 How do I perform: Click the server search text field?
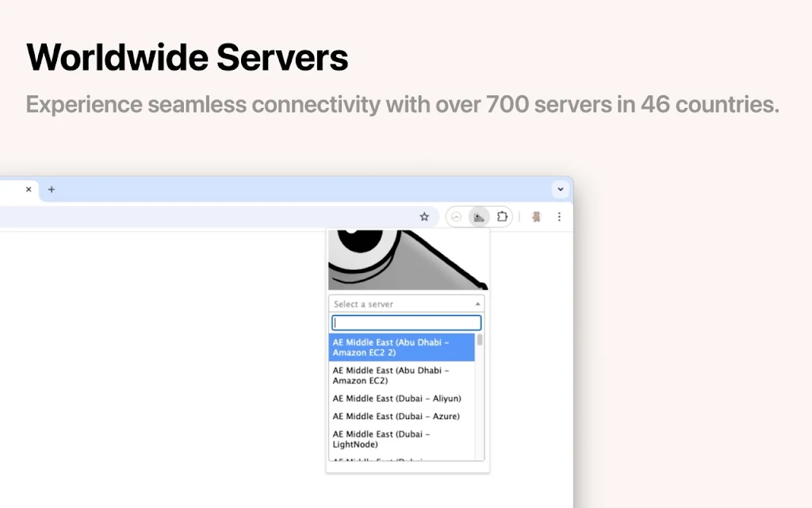(x=407, y=323)
